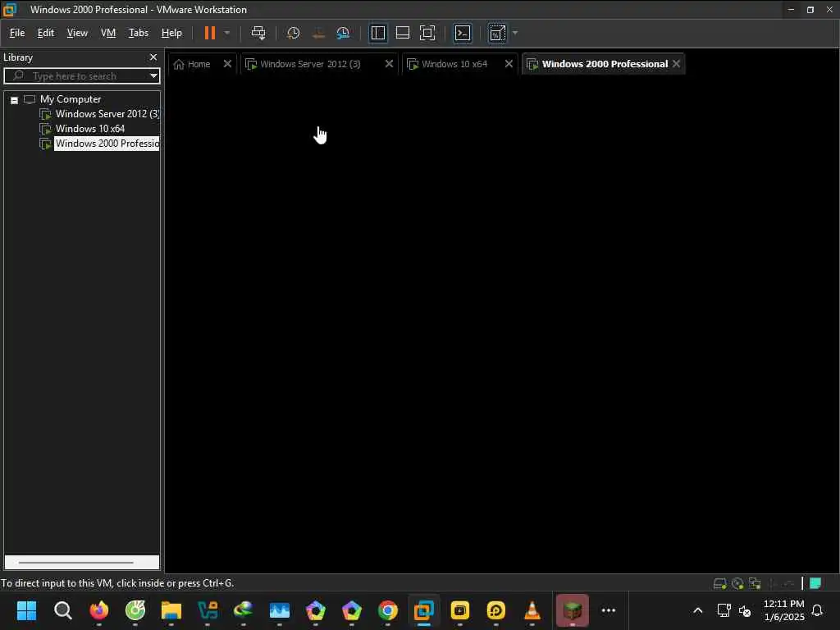The width and height of the screenshot is (840, 630).
Task: Toggle the library sidebar view icon
Action: (377, 33)
